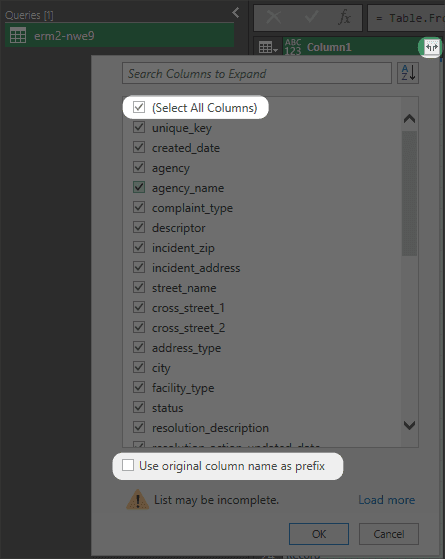Select the erm2-nwe9 query

[x=119, y=35]
